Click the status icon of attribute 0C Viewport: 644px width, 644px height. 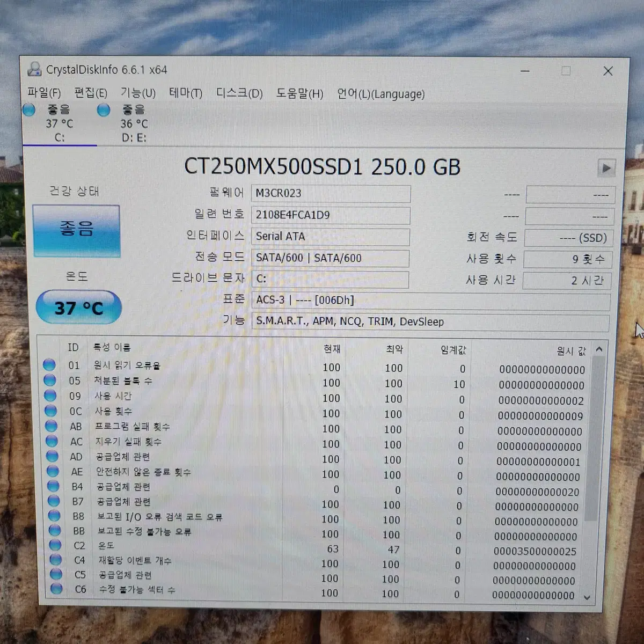[51, 411]
